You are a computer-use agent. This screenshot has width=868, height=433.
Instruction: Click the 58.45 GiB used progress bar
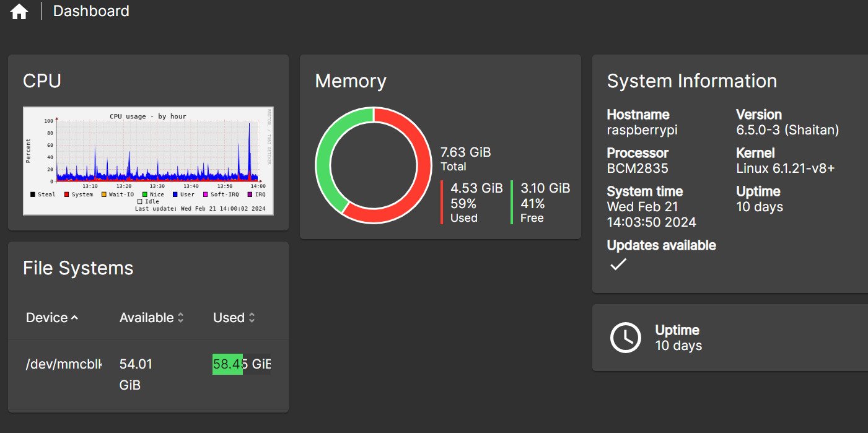[241, 364]
